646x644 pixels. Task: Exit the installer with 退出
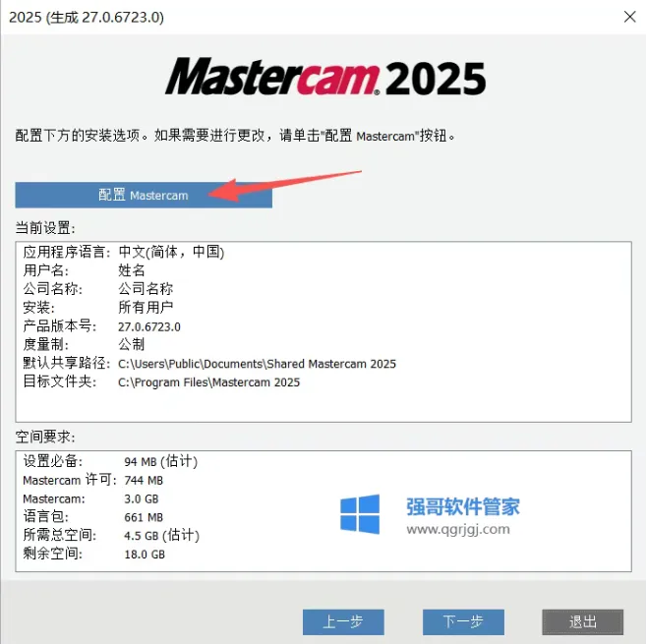[582, 621]
